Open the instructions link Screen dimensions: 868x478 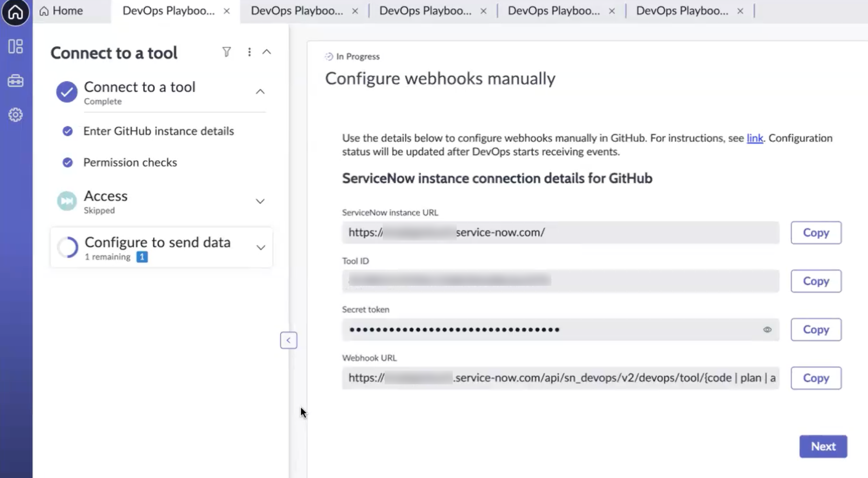[x=755, y=138]
